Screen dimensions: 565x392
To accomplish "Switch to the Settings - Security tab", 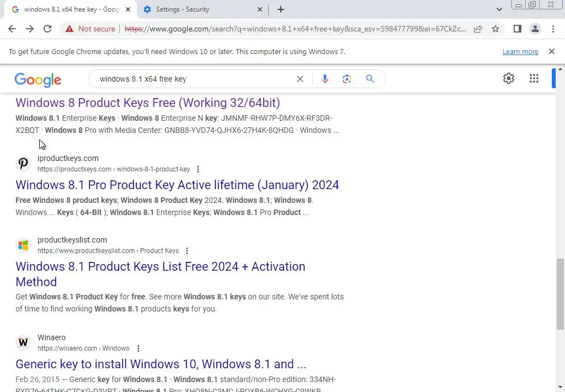I will (x=202, y=10).
